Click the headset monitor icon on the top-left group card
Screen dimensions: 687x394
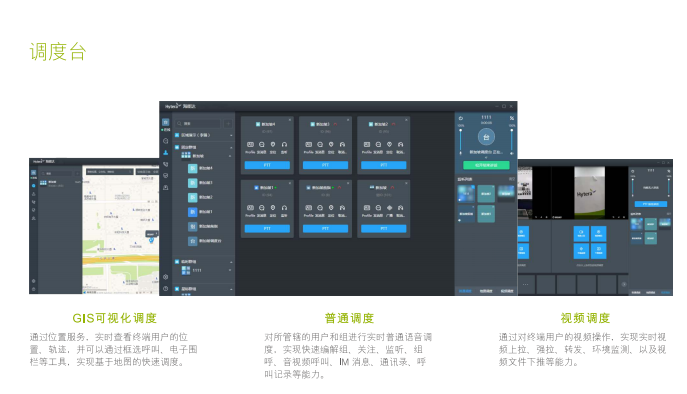[x=284, y=145]
